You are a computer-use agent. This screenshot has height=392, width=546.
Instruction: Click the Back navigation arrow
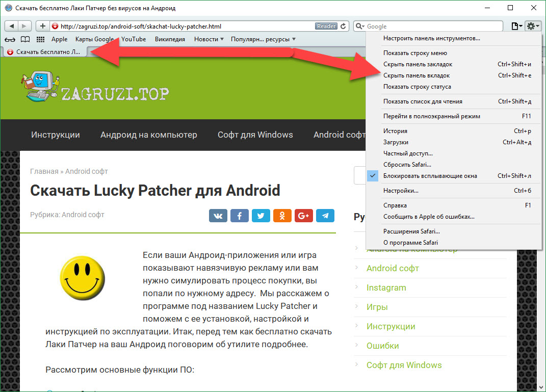12,26
